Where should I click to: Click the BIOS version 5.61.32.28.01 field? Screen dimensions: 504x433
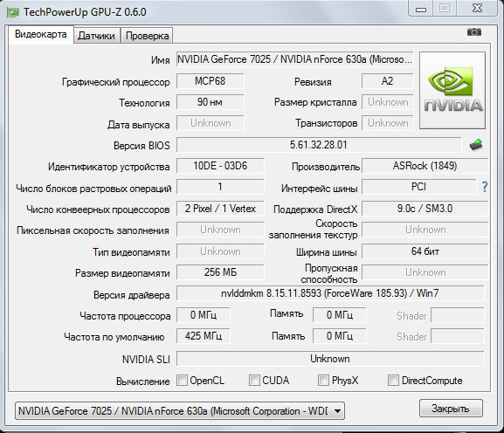click(x=319, y=145)
